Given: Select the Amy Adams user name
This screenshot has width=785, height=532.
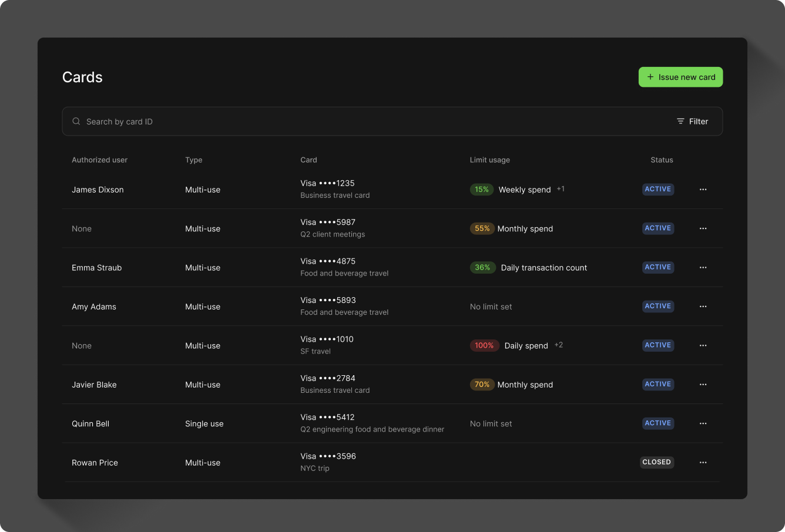Looking at the screenshot, I should coord(94,307).
